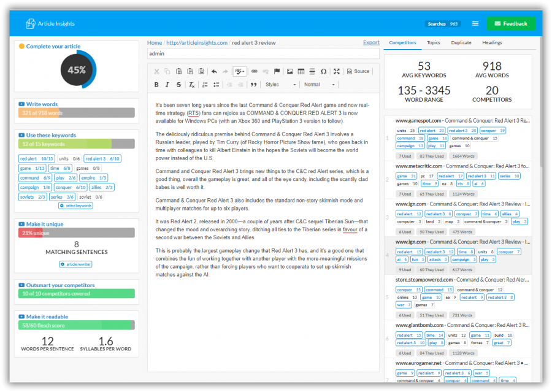Open the spell checker dropdown
Image resolution: width=552 pixels, height=392 pixels.
(x=239, y=72)
